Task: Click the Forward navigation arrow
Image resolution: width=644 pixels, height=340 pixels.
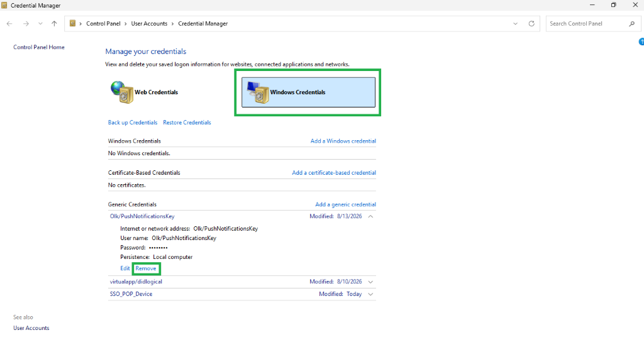Action: pyautogui.click(x=26, y=24)
